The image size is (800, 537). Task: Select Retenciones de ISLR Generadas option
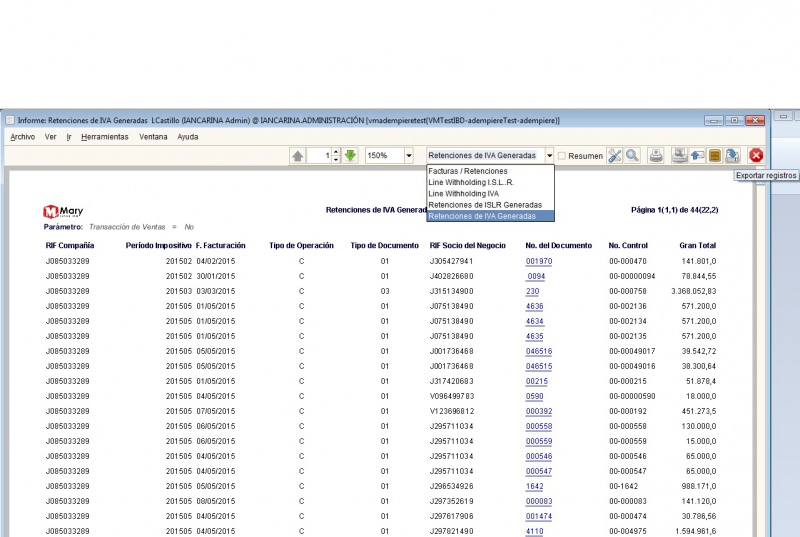490,204
